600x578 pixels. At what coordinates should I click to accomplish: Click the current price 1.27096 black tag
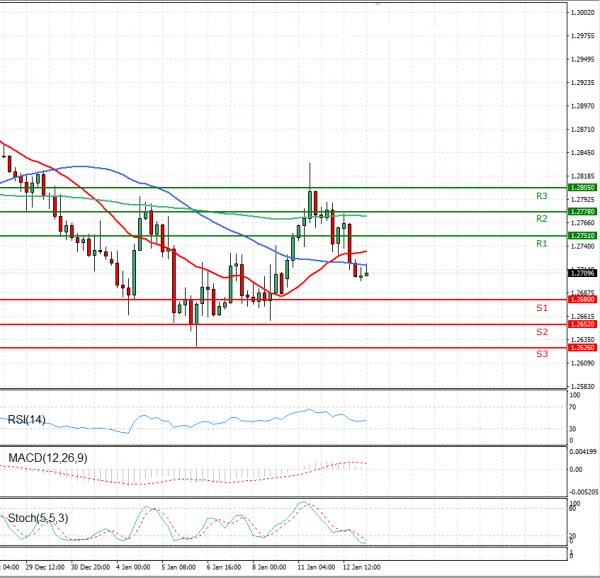tap(582, 273)
